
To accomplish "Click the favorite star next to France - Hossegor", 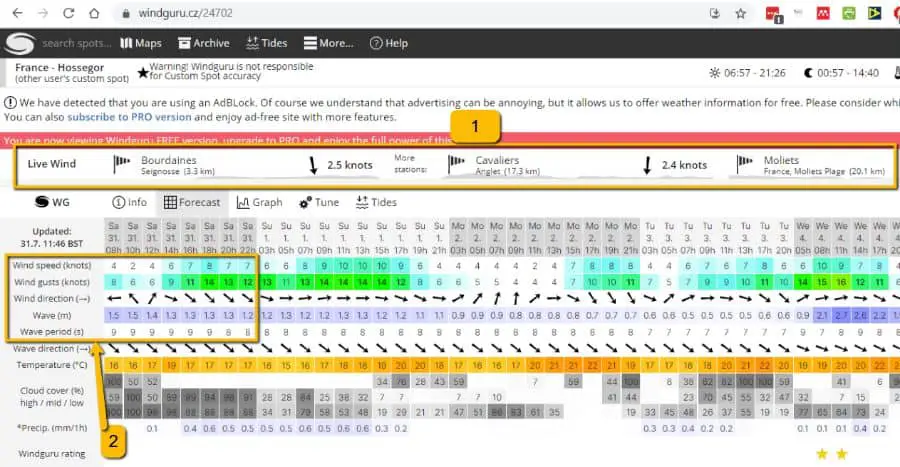I will point(143,73).
